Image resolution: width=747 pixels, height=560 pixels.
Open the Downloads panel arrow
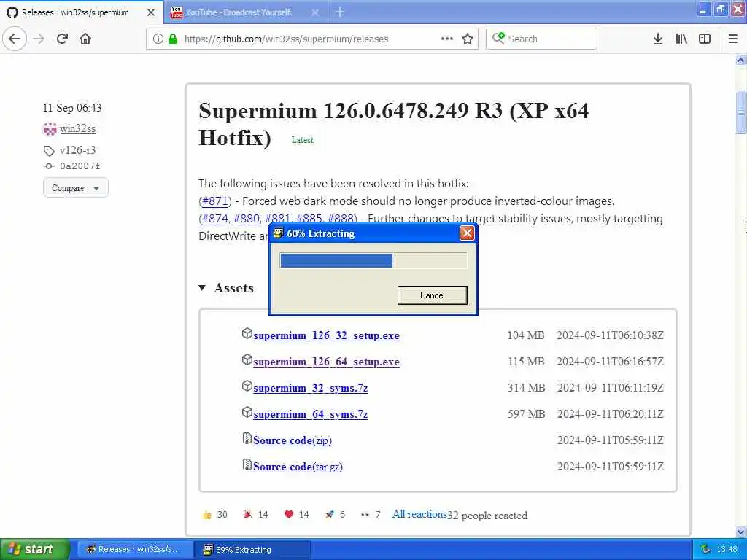658,39
